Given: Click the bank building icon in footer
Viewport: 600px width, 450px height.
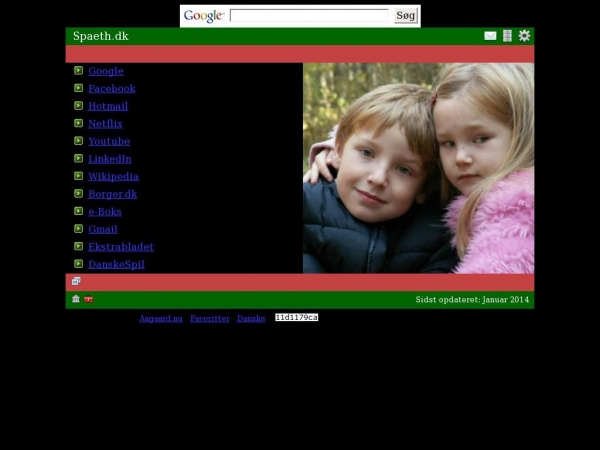Looking at the screenshot, I should point(76,299).
